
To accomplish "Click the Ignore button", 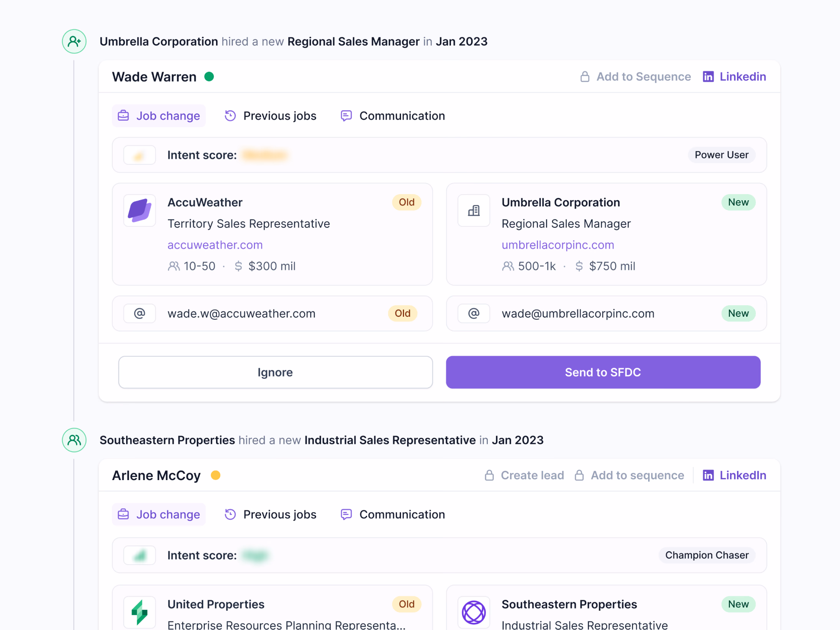I will pos(275,372).
